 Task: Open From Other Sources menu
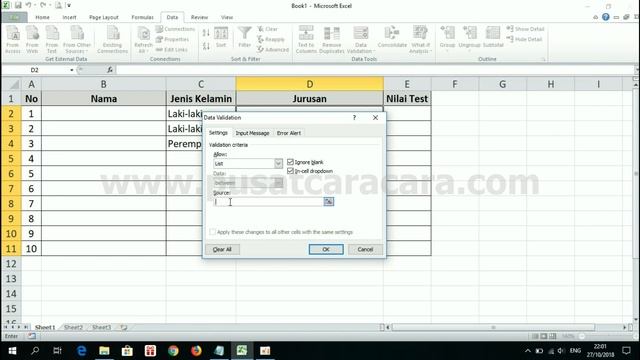(x=77, y=39)
